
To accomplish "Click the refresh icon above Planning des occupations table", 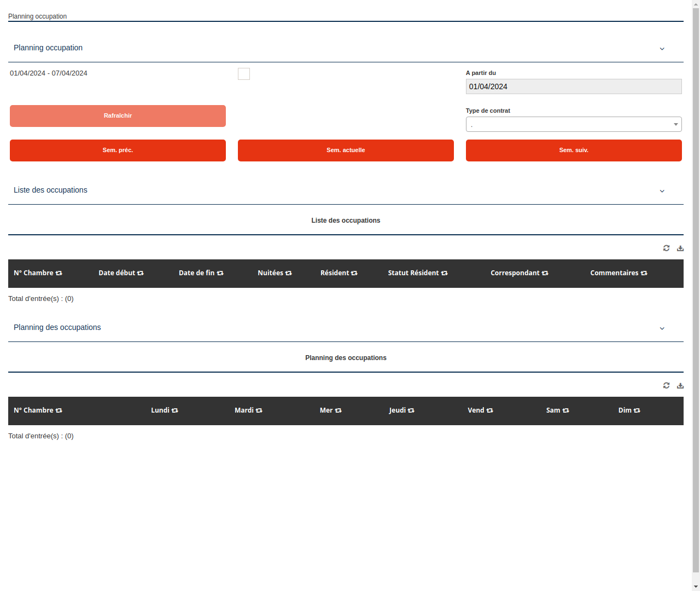I will (x=666, y=385).
